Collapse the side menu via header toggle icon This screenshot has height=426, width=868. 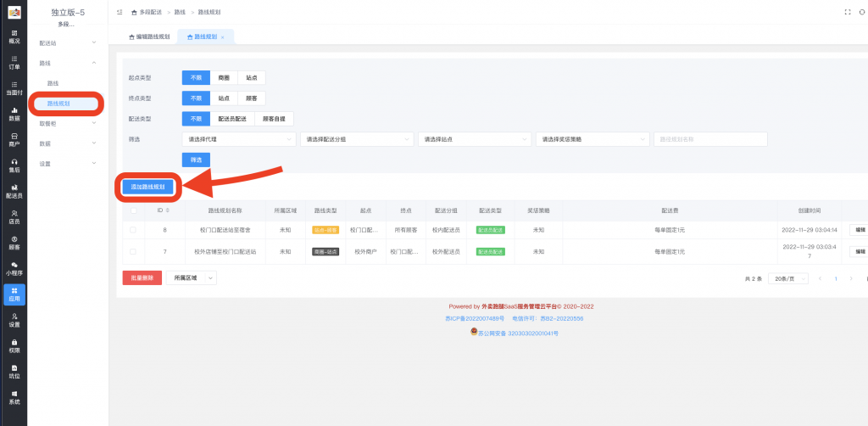(x=120, y=12)
